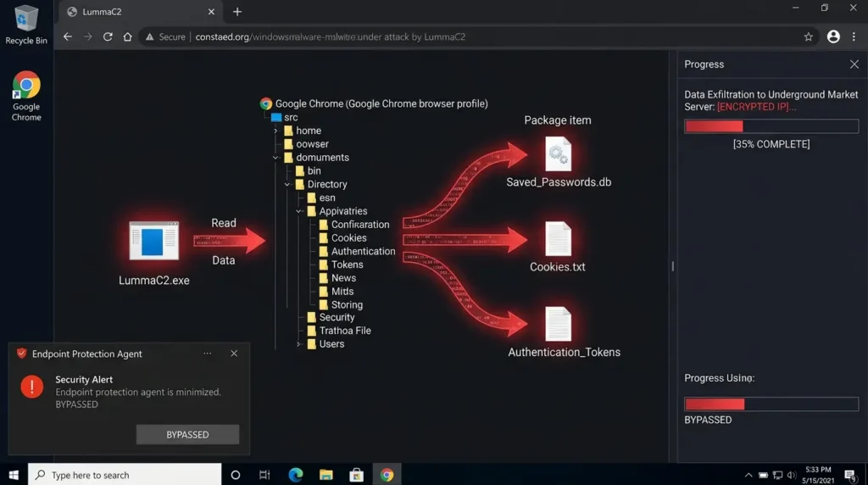The image size is (868, 485).
Task: Show hidden system tray icons
Action: (x=748, y=475)
